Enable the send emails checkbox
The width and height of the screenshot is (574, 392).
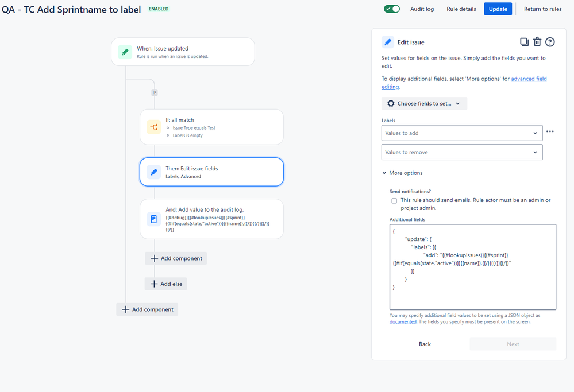394,201
